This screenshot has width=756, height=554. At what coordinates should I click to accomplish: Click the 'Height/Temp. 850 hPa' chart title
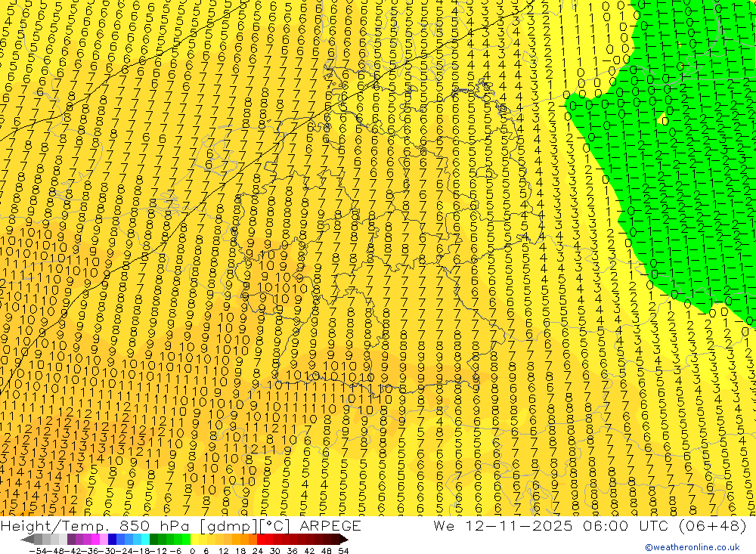[95, 525]
